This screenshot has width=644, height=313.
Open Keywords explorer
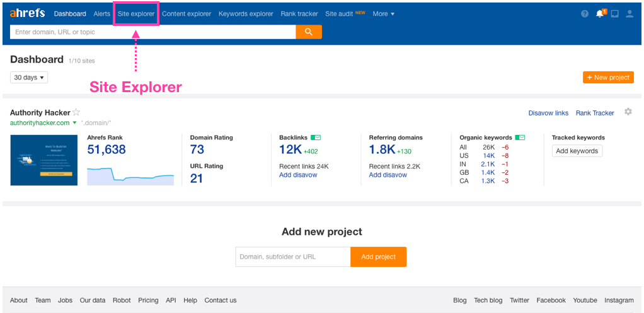pyautogui.click(x=246, y=14)
